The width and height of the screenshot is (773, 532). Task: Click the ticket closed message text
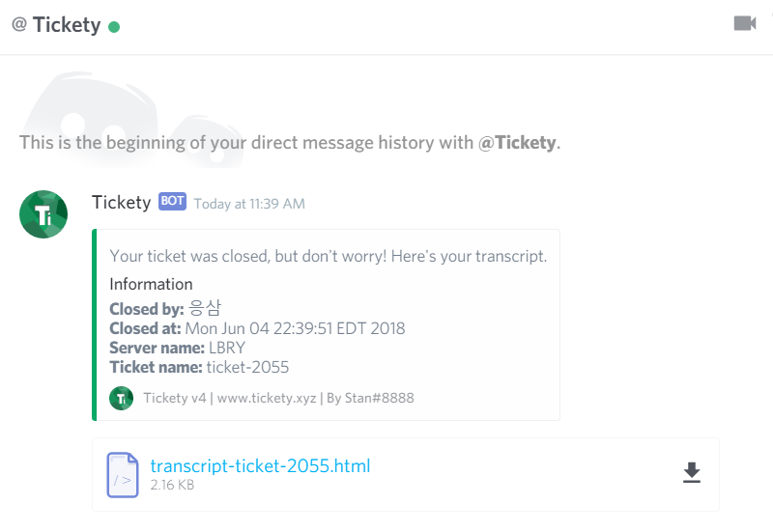coord(329,256)
